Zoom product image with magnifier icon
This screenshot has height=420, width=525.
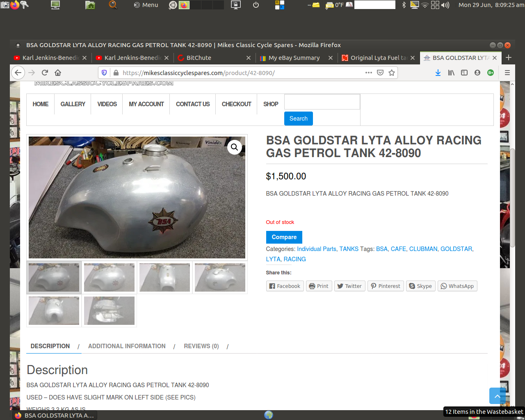[x=235, y=147]
